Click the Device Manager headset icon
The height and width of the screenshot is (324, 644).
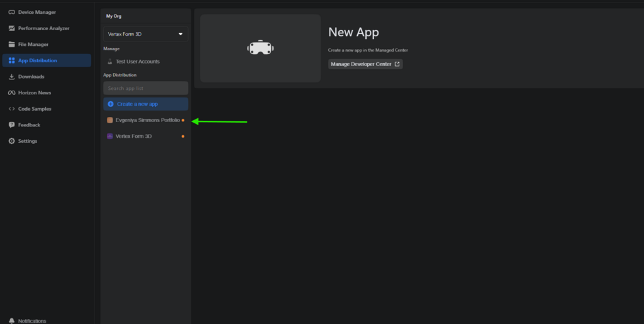tap(11, 12)
